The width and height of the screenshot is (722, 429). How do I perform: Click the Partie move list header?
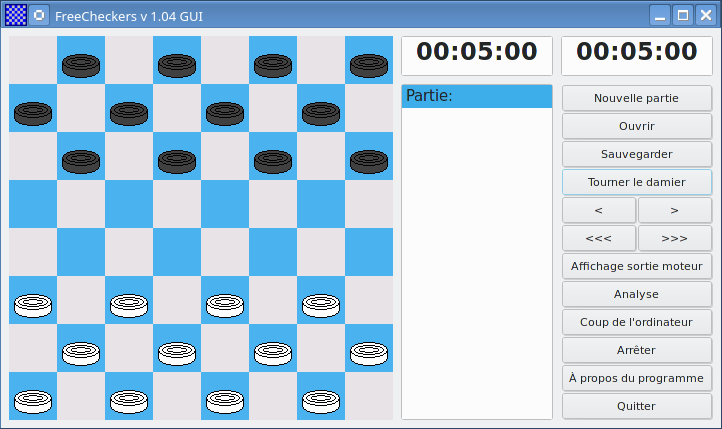click(x=476, y=96)
